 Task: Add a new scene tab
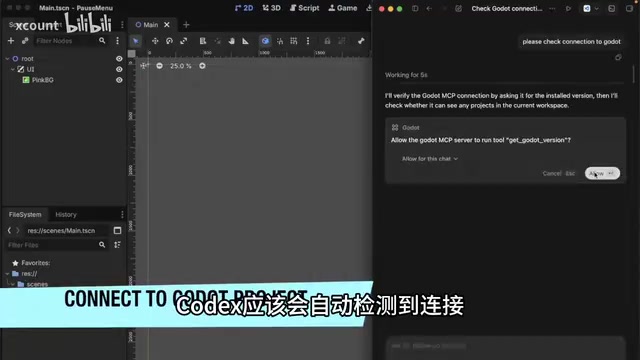point(186,25)
